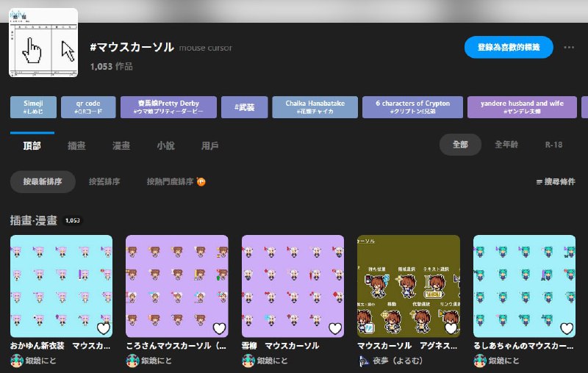Click 夜夢 (よるむ) author avatar
Image resolution: width=588 pixels, height=373 pixels.
[x=364, y=361]
